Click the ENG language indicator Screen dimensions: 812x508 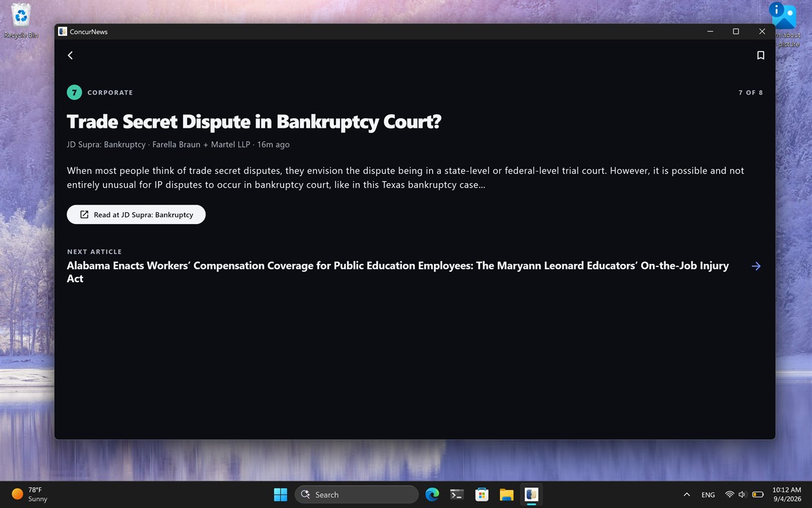tap(708, 494)
